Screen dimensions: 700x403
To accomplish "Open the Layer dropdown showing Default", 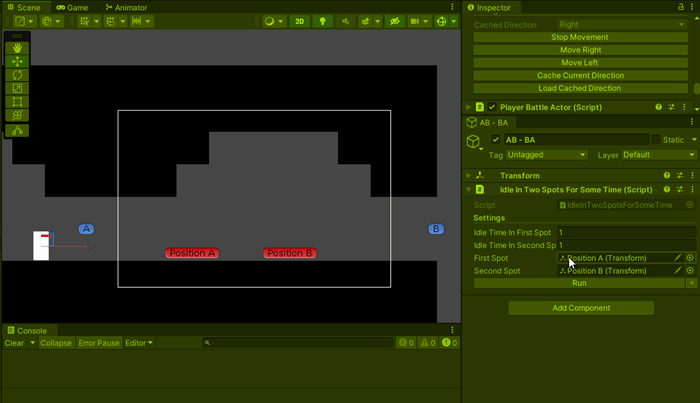I will click(657, 155).
